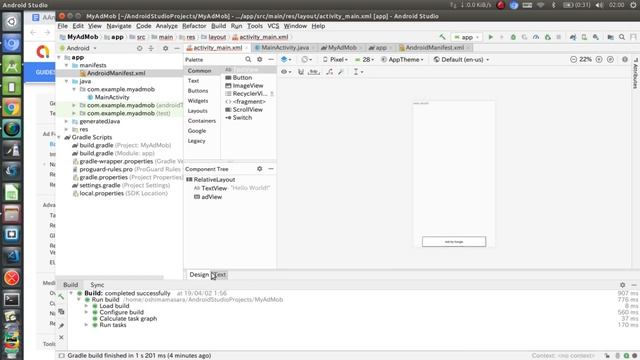Open the default margins icon
The image size is (640, 360).
[313, 72]
